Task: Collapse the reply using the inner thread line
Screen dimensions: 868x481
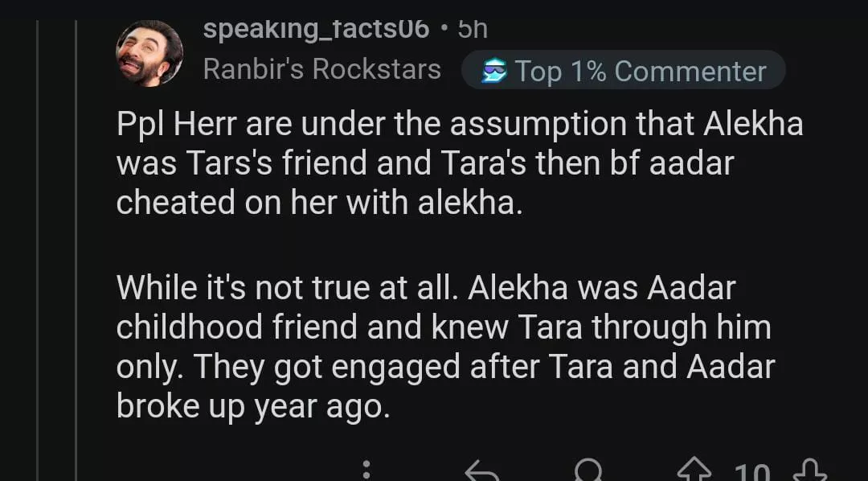Action: click(x=76, y=241)
